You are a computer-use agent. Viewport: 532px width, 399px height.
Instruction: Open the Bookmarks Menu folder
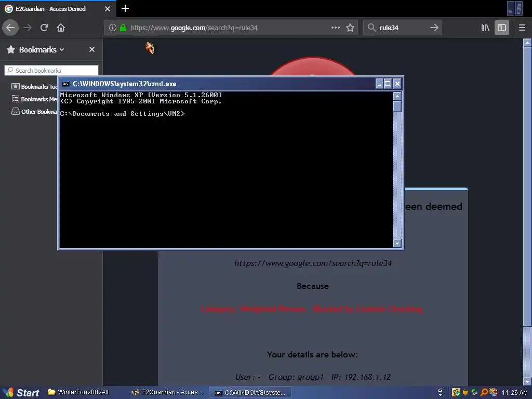35,99
